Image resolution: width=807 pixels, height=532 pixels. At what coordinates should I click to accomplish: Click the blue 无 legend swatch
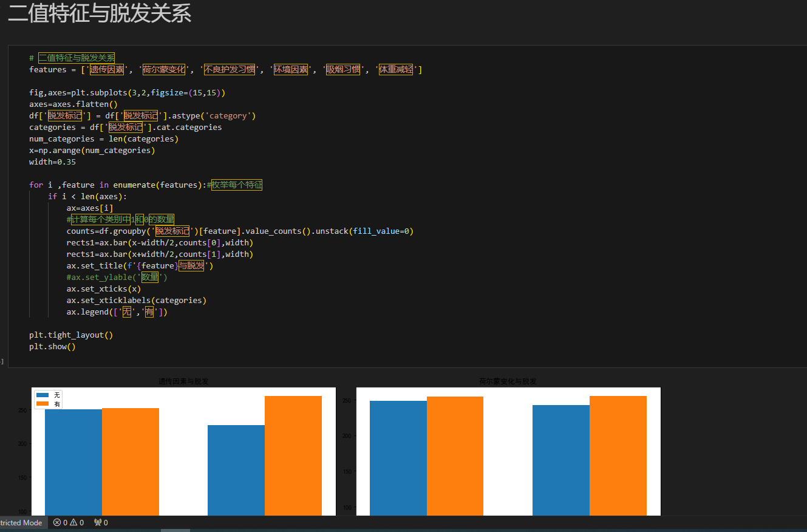point(42,395)
